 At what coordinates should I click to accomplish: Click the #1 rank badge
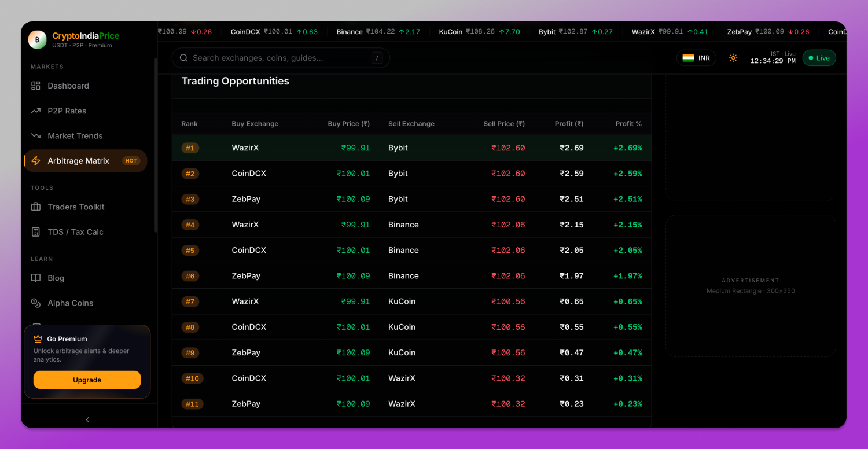pyautogui.click(x=190, y=148)
